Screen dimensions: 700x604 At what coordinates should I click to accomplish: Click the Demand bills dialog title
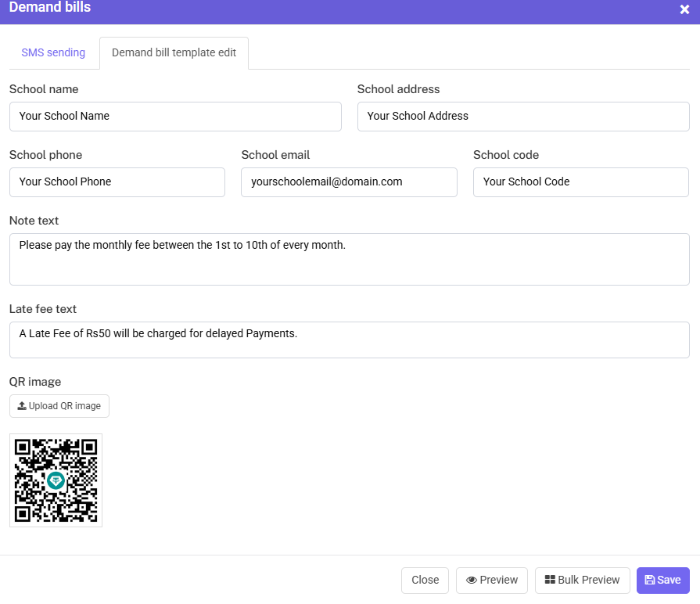tap(49, 8)
